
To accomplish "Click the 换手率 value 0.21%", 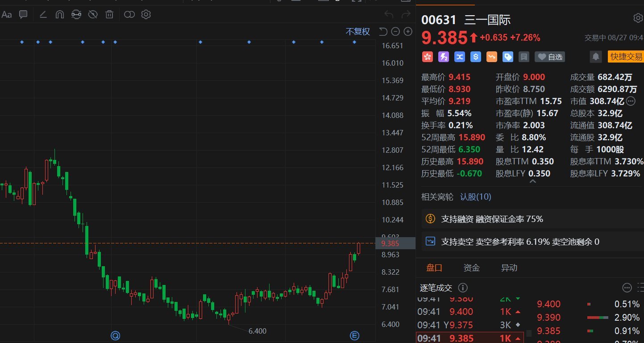I will coord(461,125).
